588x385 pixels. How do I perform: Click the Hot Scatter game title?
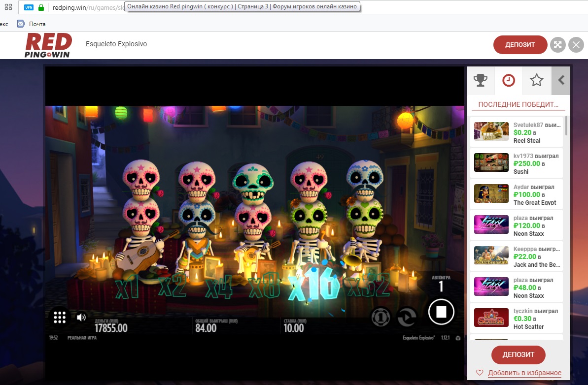[x=528, y=327]
